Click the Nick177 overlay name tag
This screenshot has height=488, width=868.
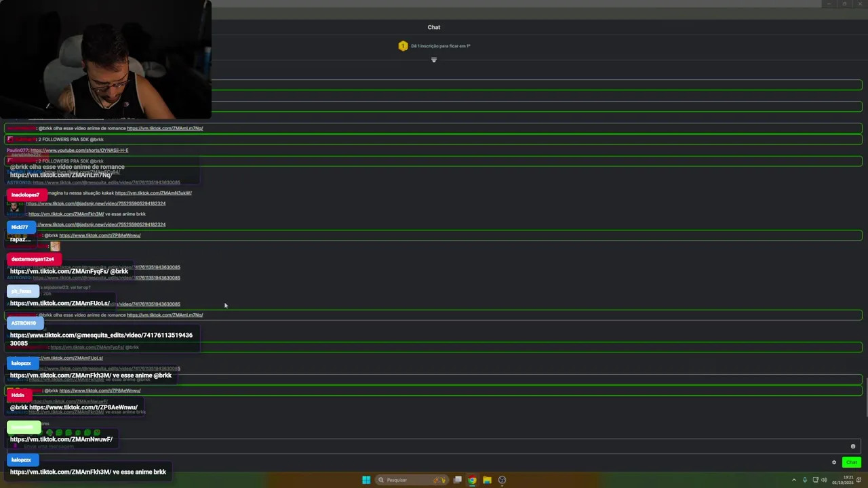(x=20, y=227)
